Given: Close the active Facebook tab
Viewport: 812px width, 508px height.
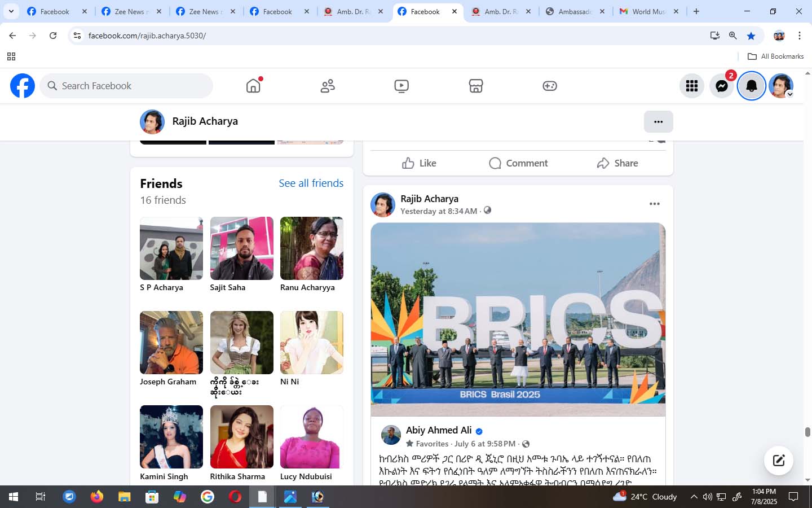Looking at the screenshot, I should click(x=454, y=11).
